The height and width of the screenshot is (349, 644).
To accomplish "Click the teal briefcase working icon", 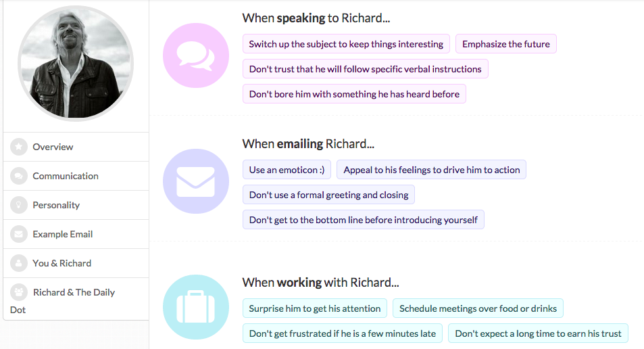I will click(196, 307).
